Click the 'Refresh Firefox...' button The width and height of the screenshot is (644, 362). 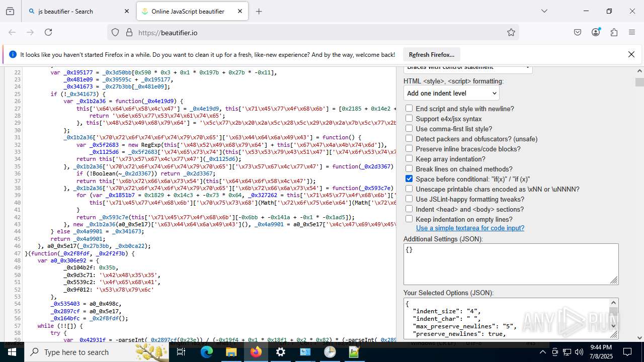pyautogui.click(x=431, y=54)
